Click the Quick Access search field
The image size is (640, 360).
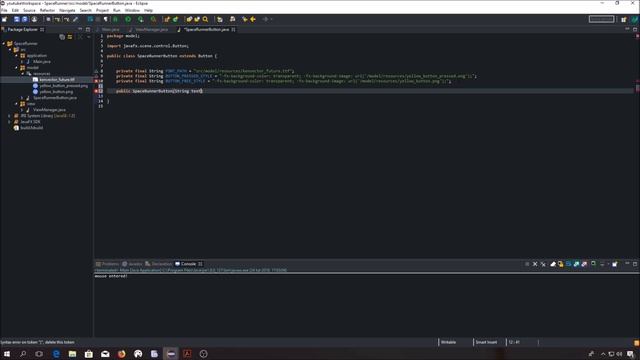(x=601, y=19)
